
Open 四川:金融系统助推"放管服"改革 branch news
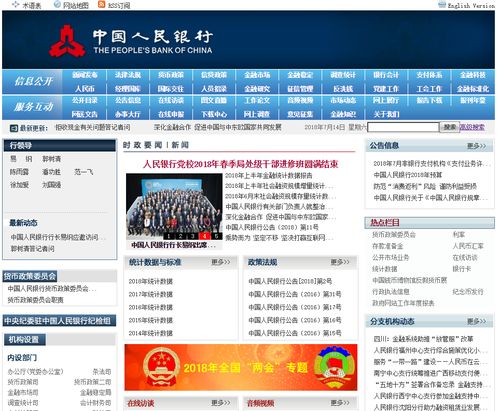[423, 339]
